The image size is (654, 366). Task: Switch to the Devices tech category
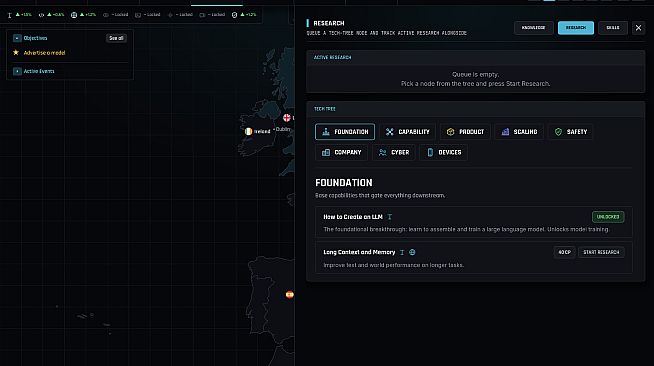click(x=444, y=153)
